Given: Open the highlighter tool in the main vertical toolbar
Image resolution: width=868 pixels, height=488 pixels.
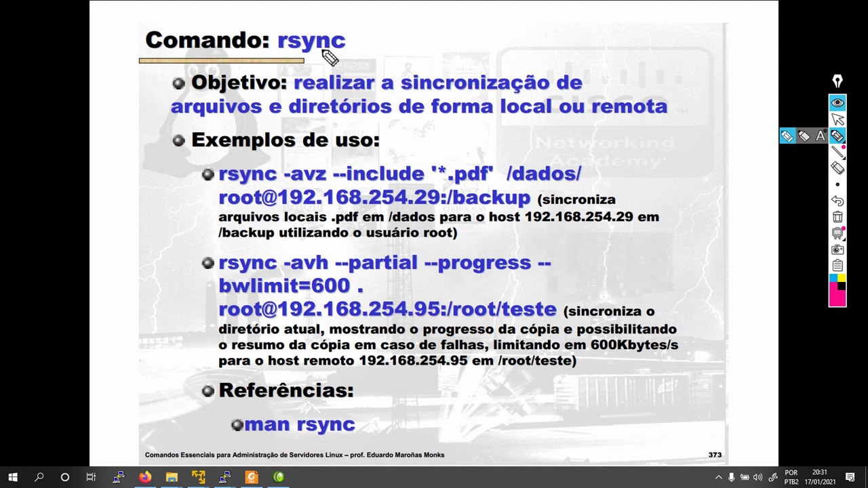Looking at the screenshot, I should pos(837,136).
